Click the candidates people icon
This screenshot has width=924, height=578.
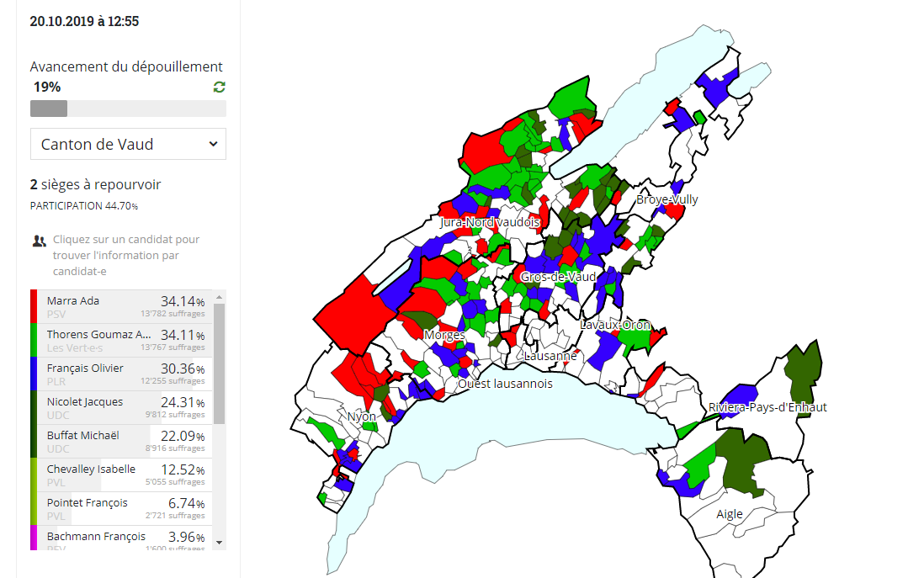click(x=39, y=241)
